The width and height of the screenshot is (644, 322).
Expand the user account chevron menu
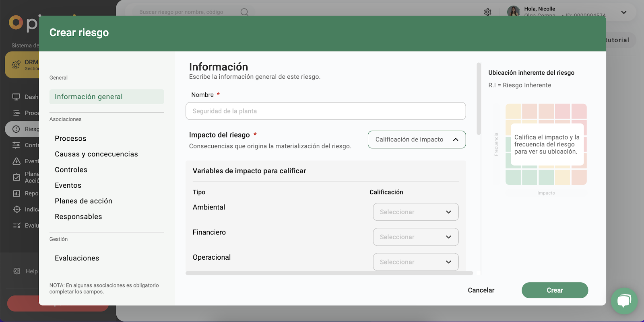pyautogui.click(x=623, y=12)
